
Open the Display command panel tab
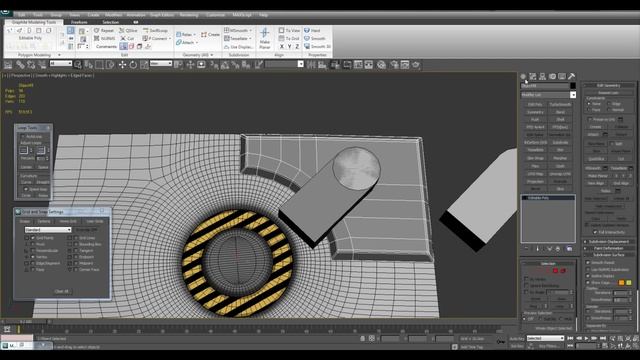(x=562, y=76)
